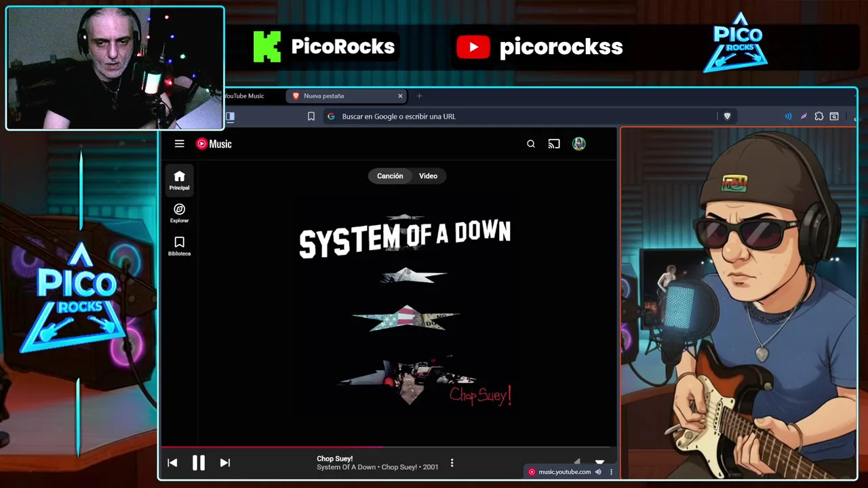
Task: Open search in YouTube Music
Action: click(531, 144)
